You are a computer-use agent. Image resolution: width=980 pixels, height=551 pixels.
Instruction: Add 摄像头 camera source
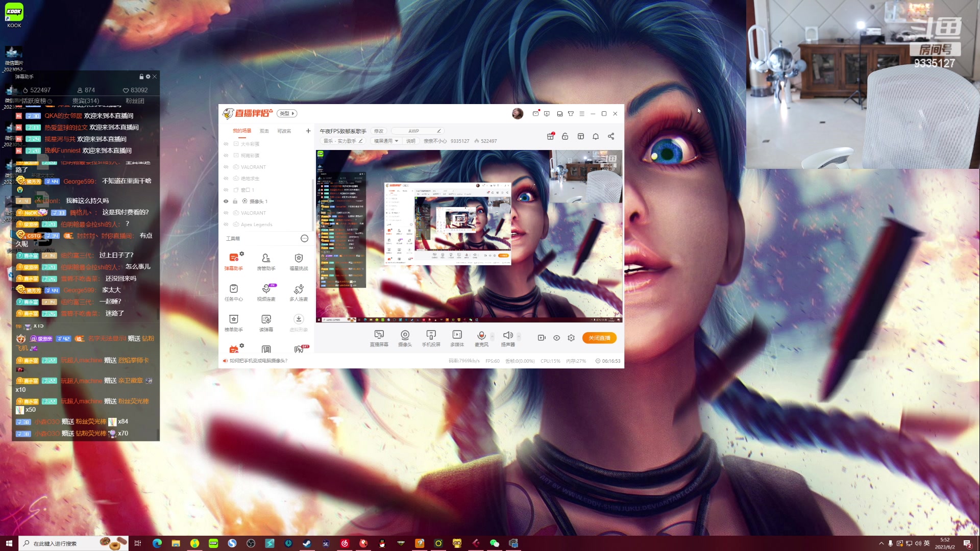tap(405, 338)
